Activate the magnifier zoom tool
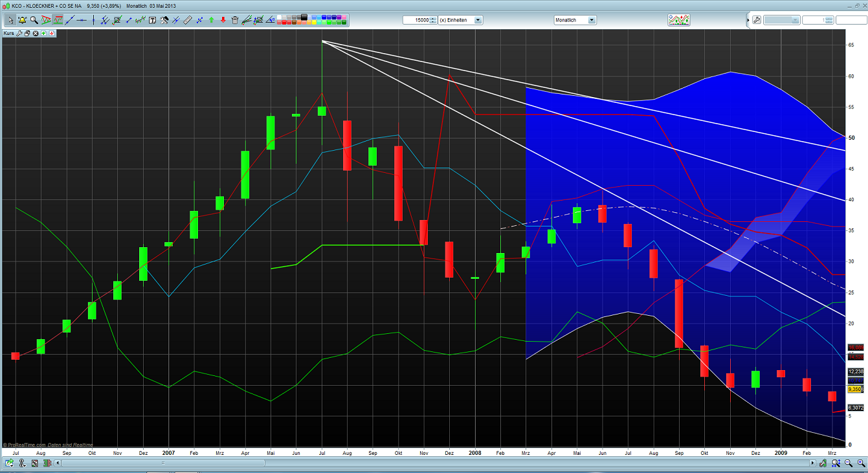 (x=34, y=20)
